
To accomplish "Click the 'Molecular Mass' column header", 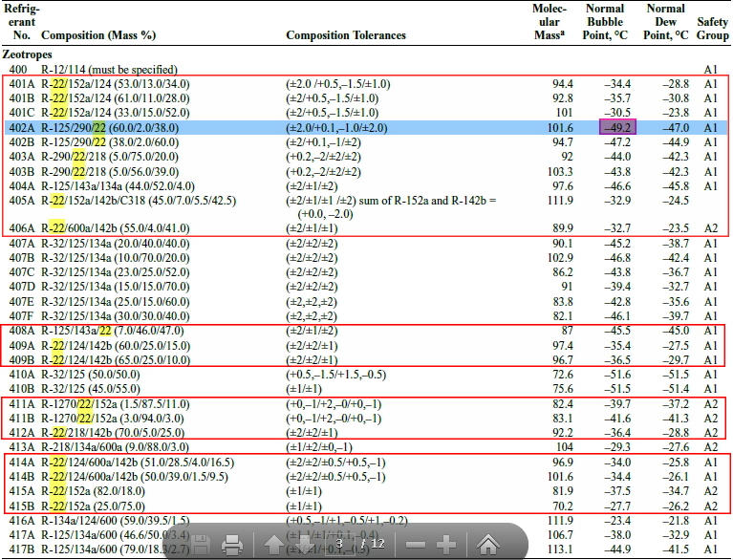I will point(550,22).
